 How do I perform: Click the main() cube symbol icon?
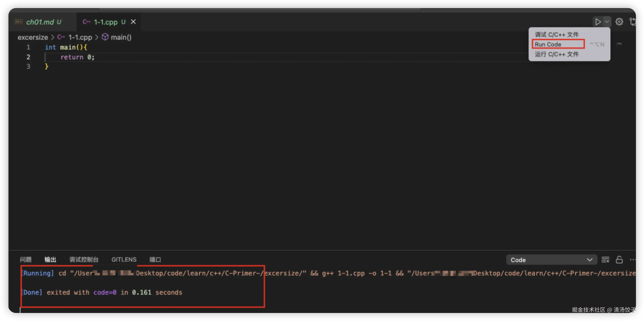point(105,37)
